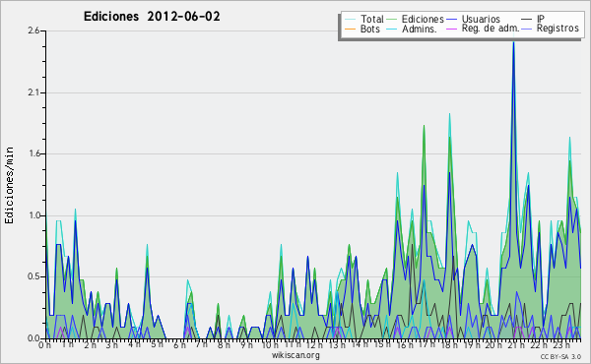This screenshot has height=364, width=591.
Task: Click the CC BY-SA 3.0 license text
Action: [560, 356]
